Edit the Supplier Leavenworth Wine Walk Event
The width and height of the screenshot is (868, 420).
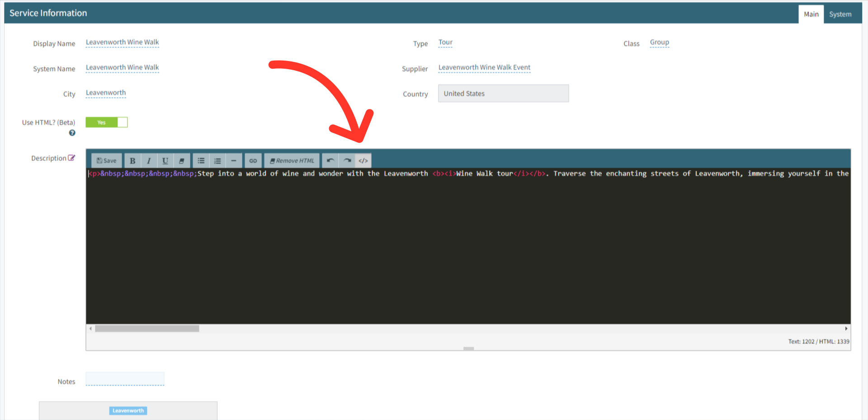pyautogui.click(x=484, y=68)
